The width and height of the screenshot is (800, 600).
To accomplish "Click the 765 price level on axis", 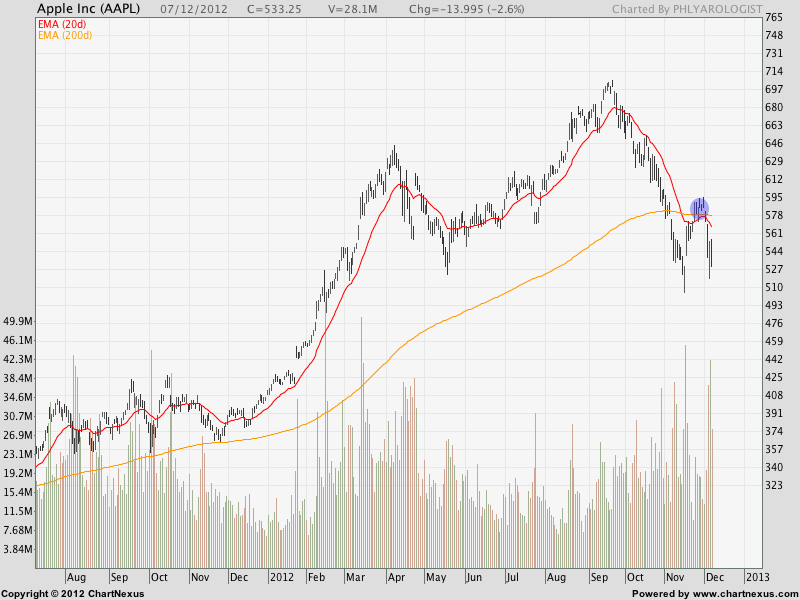I will point(774,18).
